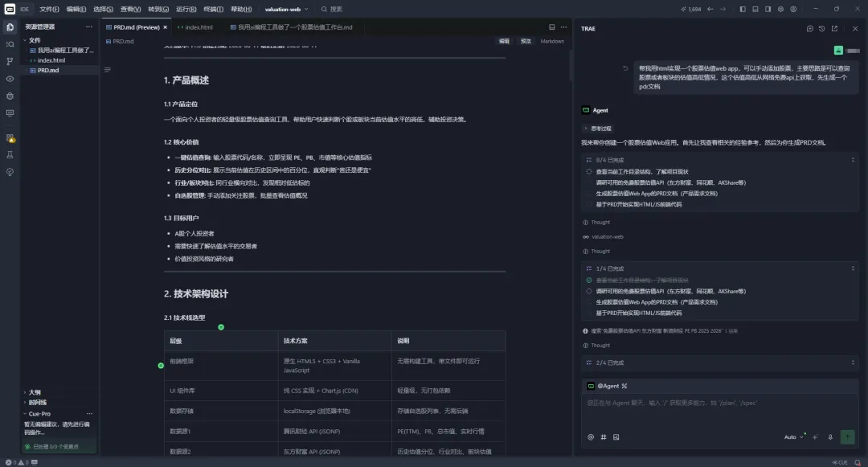Collapse the 0/4 已完成 task list
868x467 pixels.
click(x=853, y=160)
